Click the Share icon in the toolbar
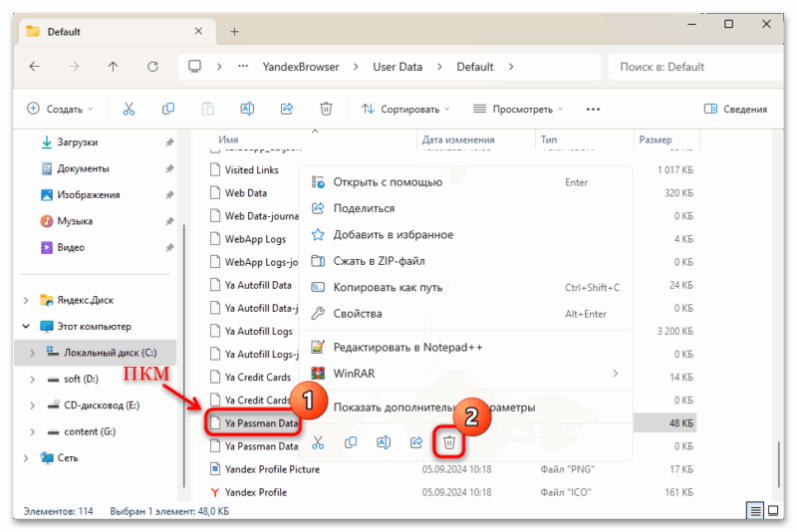This screenshot has width=797, height=532. coord(287,109)
